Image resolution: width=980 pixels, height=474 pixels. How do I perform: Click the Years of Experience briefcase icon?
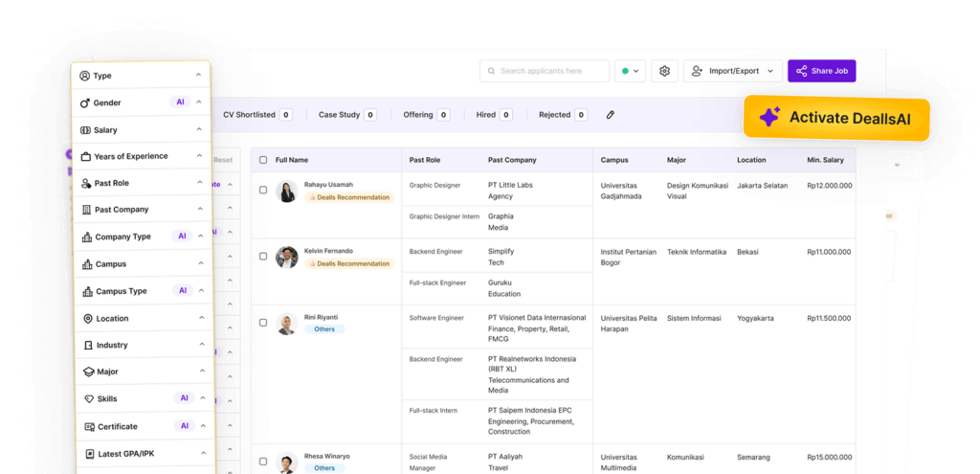point(86,156)
